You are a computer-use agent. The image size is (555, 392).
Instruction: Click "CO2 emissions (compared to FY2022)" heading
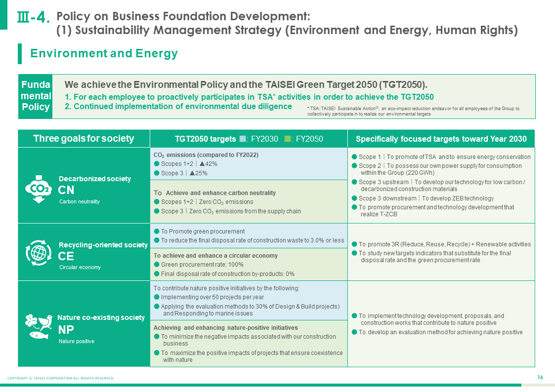[206, 155]
